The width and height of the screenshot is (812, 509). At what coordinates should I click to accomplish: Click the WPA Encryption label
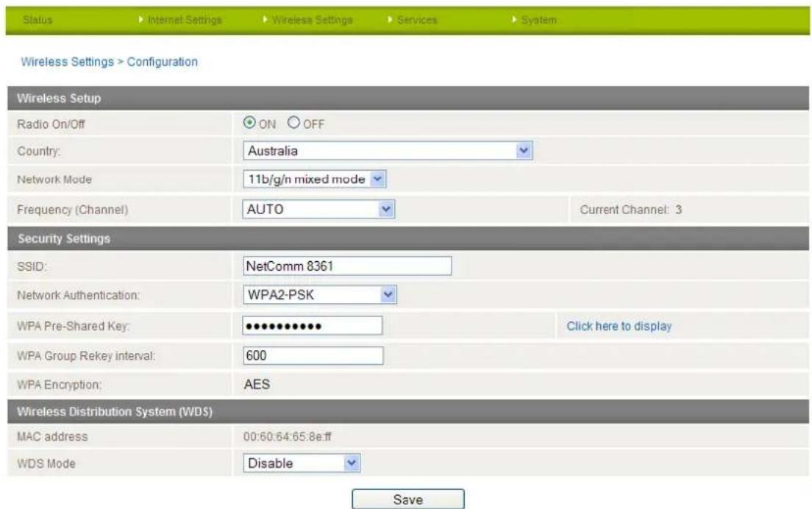click(59, 385)
